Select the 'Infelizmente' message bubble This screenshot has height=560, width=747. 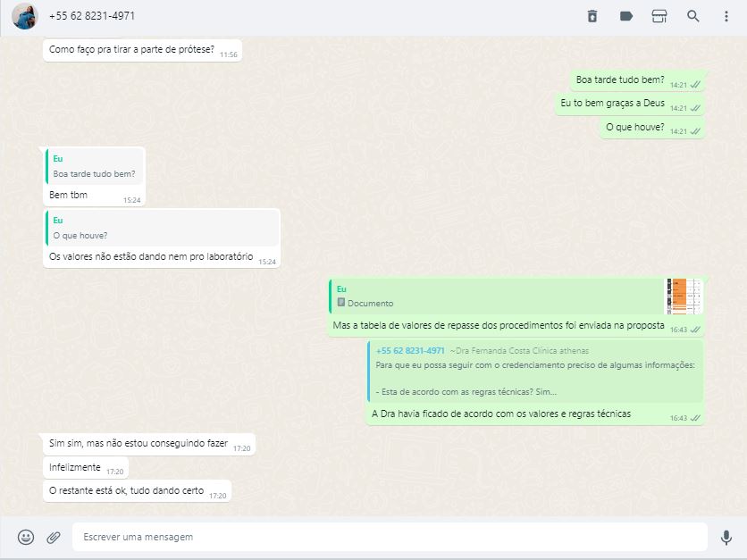click(x=75, y=467)
